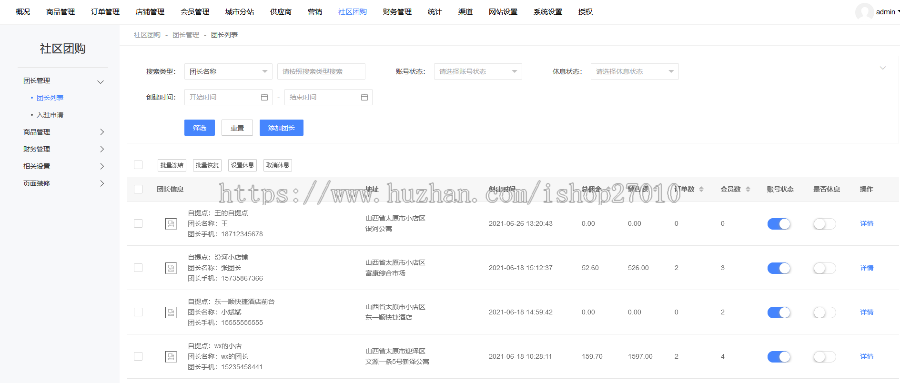Click avatar image in 2021-06-18 19:12:37 row
This screenshot has height=383, width=900.
click(x=171, y=268)
